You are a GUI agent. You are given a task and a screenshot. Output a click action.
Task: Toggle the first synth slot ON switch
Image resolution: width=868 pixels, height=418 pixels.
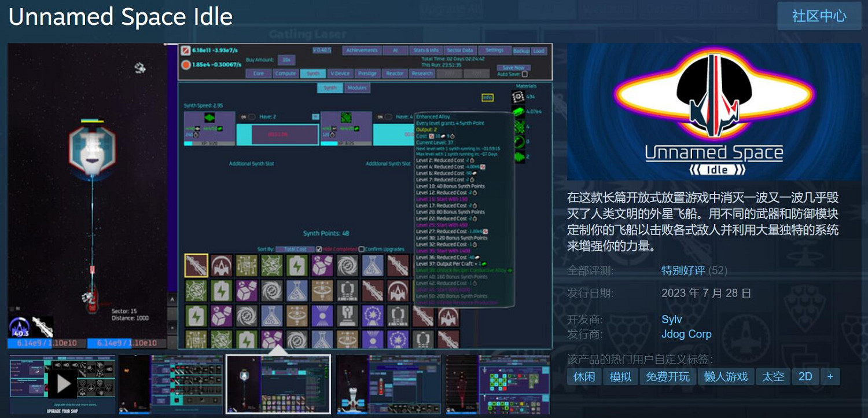(x=251, y=116)
